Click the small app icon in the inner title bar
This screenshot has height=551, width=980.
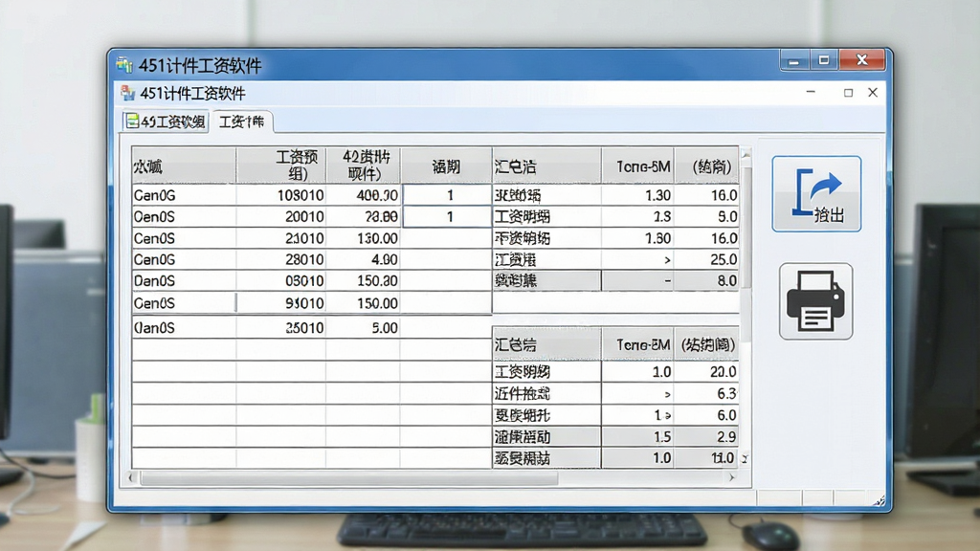point(128,93)
